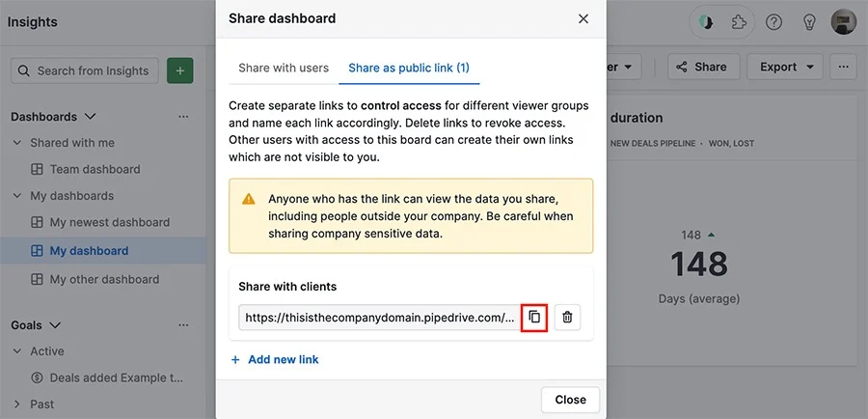The height and width of the screenshot is (419, 868).
Task: Open the Export dropdown
Action: pos(785,67)
